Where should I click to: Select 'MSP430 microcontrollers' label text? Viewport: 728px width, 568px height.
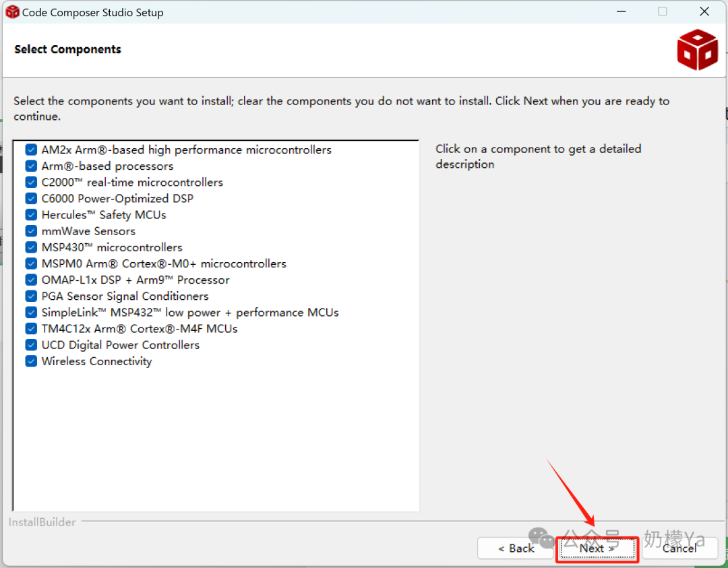[112, 247]
